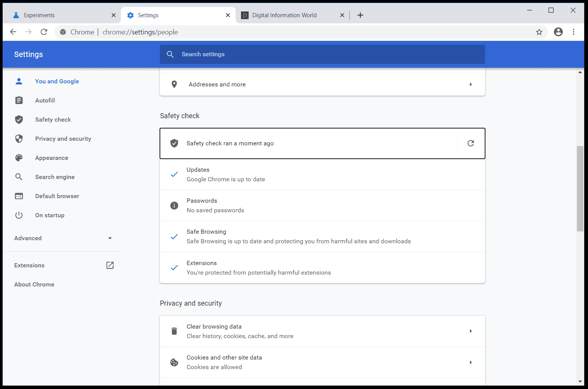Select the Settings browser tab

pyautogui.click(x=178, y=15)
